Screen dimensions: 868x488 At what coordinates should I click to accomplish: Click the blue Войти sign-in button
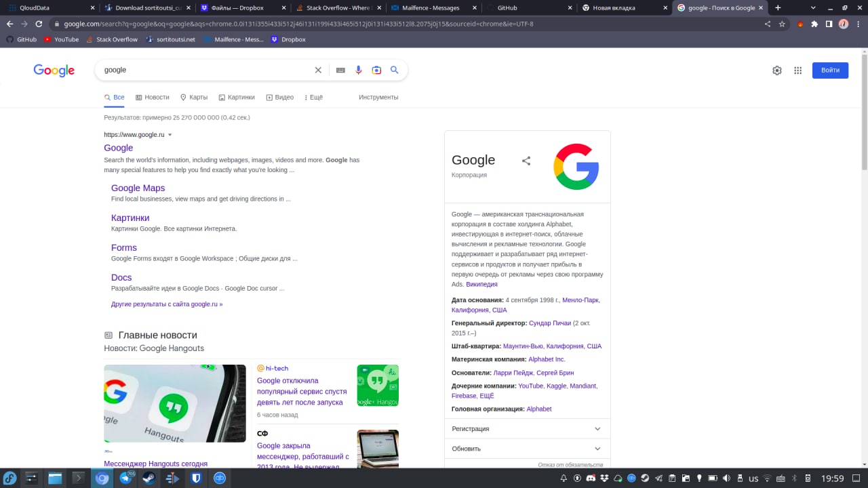pos(830,70)
